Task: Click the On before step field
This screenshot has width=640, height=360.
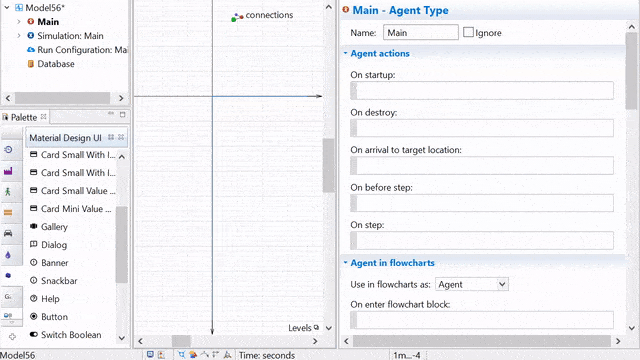Action: click(x=482, y=203)
